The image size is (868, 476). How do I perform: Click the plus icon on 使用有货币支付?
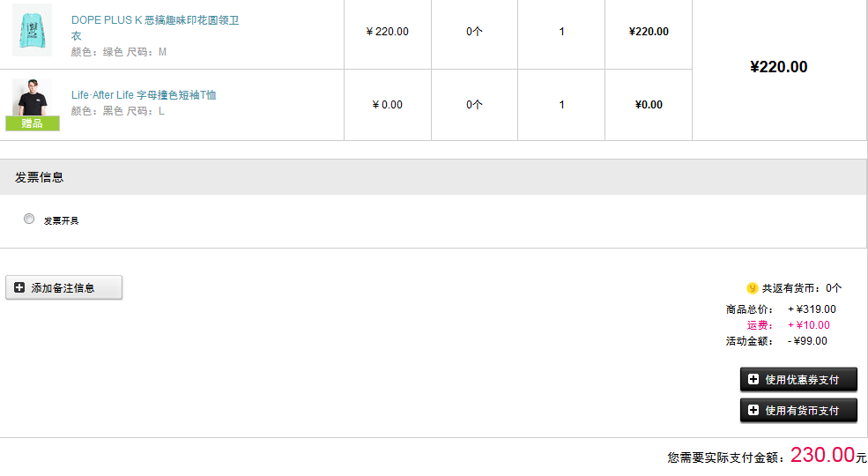[753, 410]
